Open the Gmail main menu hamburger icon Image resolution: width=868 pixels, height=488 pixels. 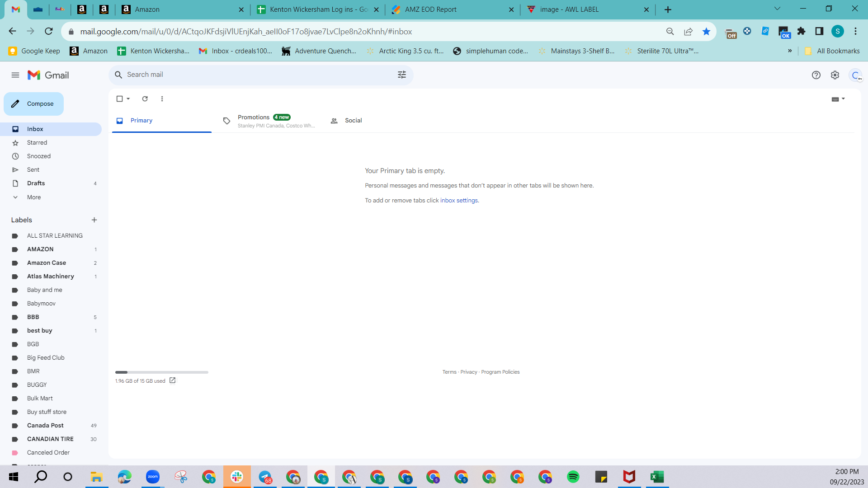click(15, 75)
